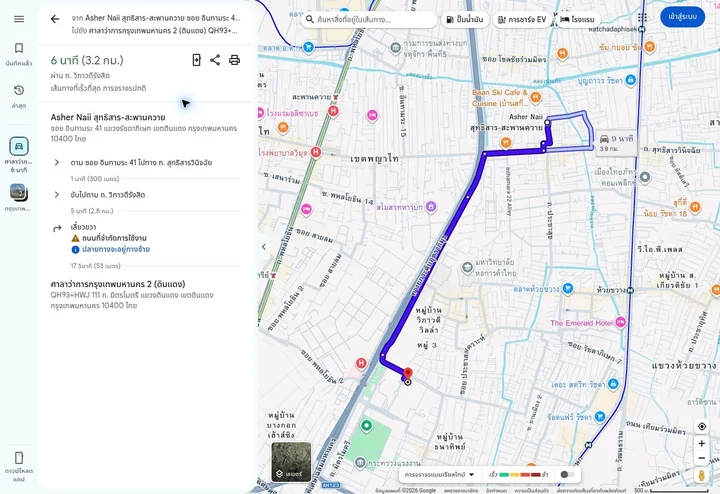Screen dimensions: 720x494
Task: Click the red destination pin
Action: pyautogui.click(x=408, y=373)
